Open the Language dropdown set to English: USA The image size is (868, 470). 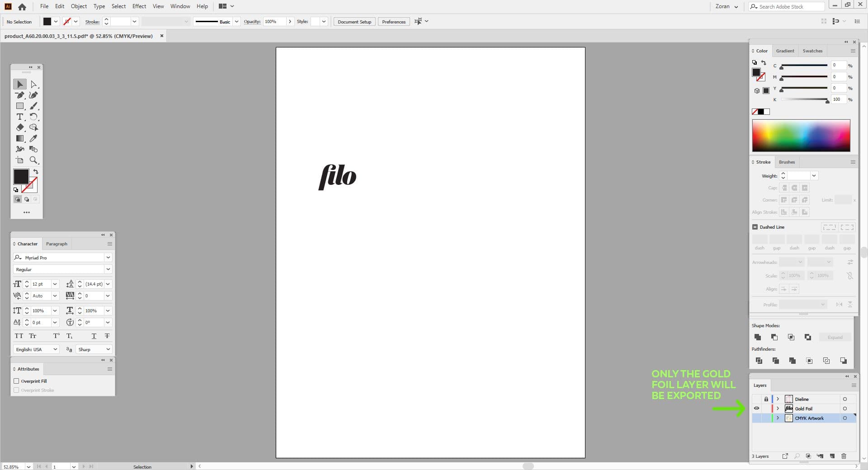click(55, 349)
